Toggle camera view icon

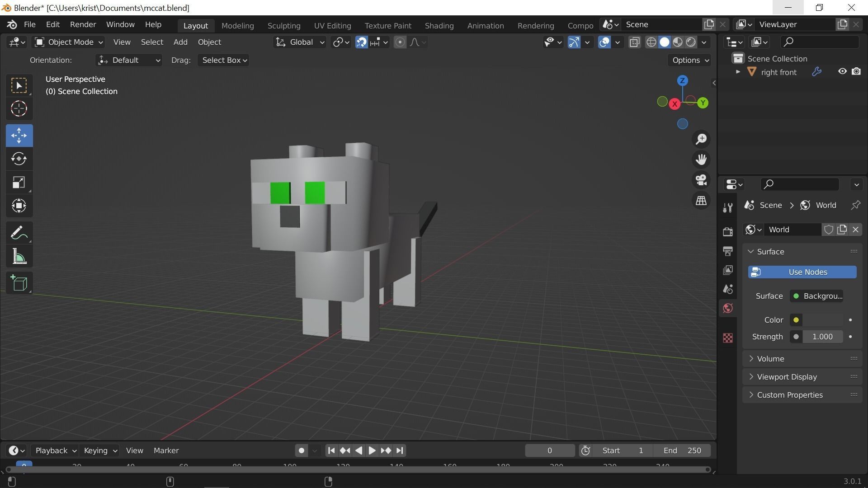point(701,180)
